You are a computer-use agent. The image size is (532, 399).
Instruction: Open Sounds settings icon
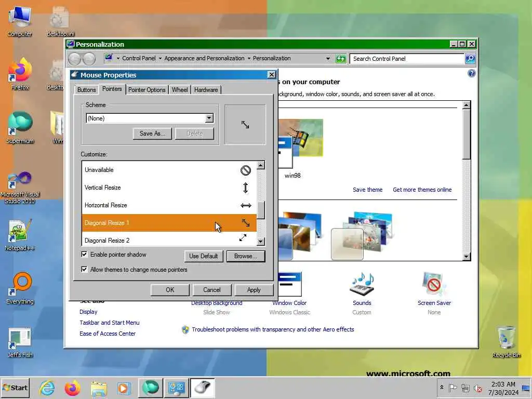click(x=362, y=284)
